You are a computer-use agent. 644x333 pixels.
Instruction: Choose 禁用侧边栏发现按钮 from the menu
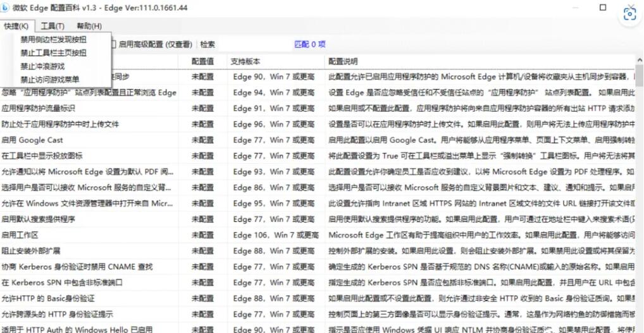(x=54, y=40)
